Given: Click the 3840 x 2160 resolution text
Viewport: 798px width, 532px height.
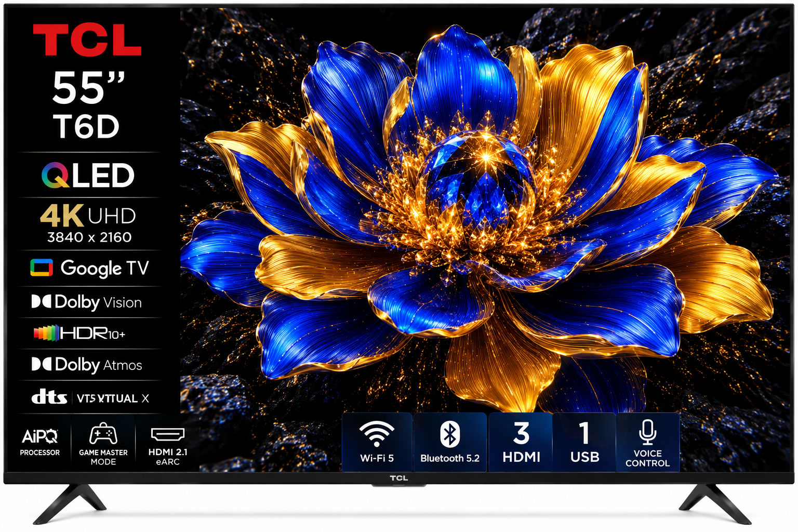Looking at the screenshot, I should coord(89,237).
